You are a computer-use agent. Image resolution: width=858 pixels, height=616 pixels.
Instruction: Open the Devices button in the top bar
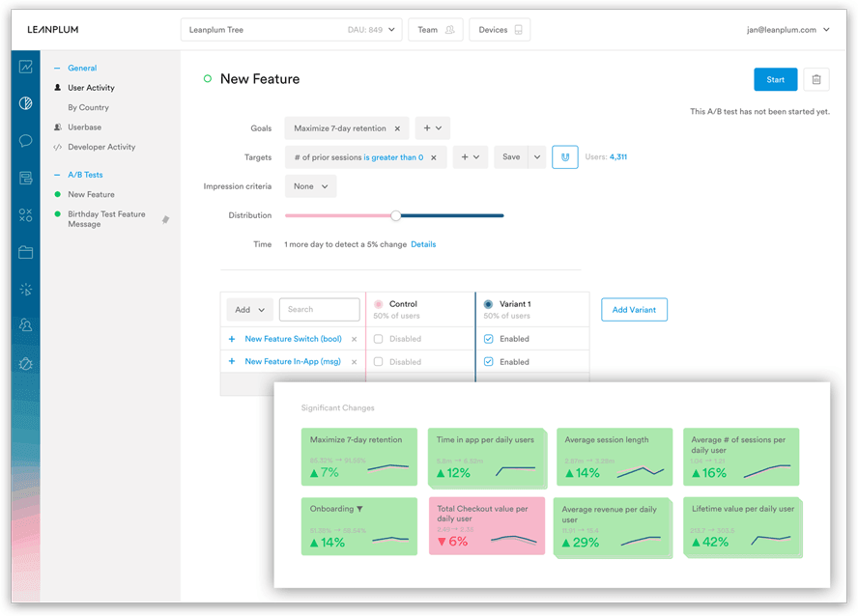[499, 30]
